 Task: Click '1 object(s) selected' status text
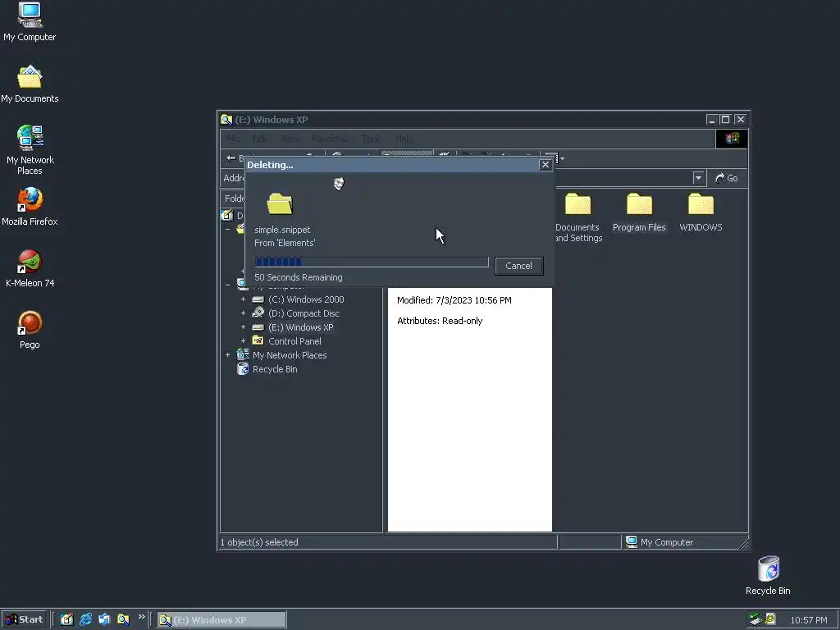259,543
